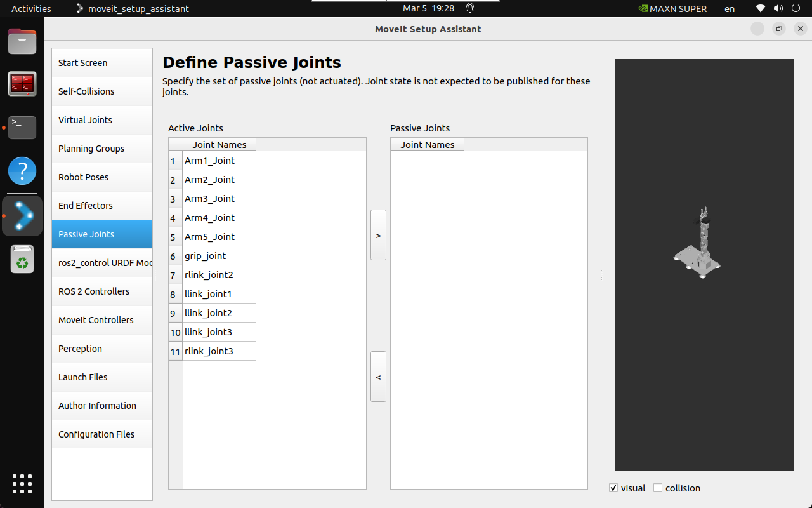
Task: Disable the visual checkbox
Action: coord(613,488)
